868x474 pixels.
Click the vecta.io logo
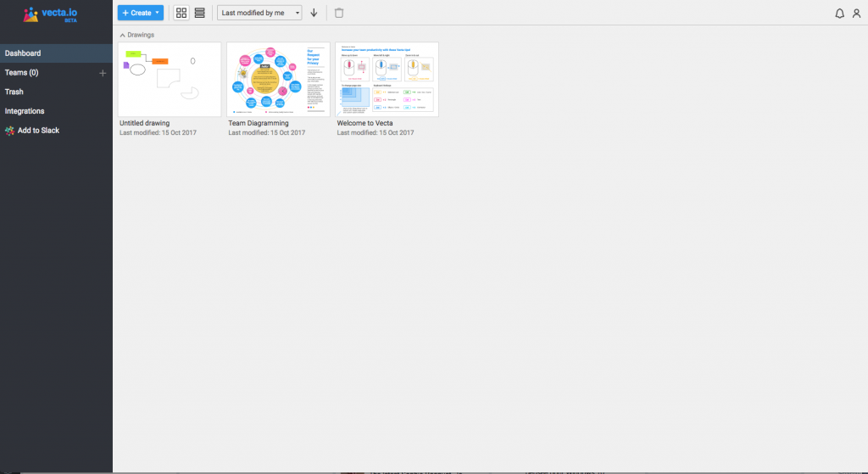click(x=50, y=14)
